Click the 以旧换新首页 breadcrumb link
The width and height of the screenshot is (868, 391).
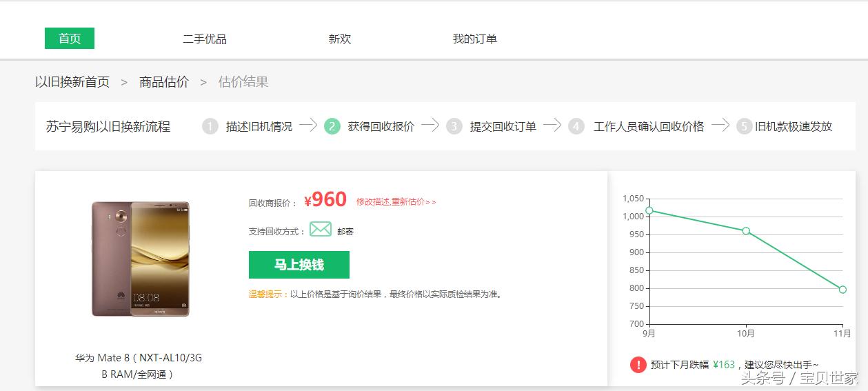72,82
